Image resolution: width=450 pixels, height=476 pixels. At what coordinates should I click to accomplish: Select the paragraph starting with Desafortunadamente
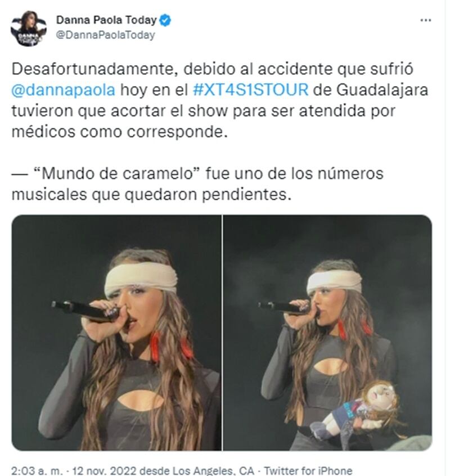220,100
